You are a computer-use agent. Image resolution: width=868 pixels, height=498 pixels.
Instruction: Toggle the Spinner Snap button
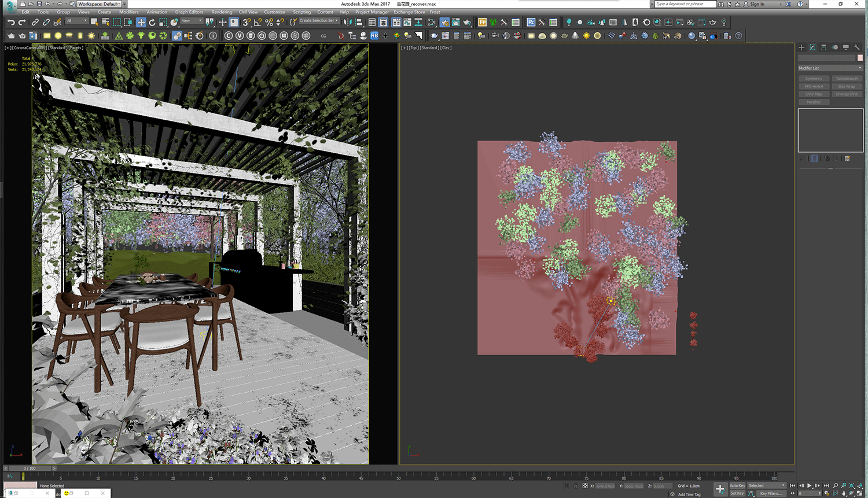280,22
